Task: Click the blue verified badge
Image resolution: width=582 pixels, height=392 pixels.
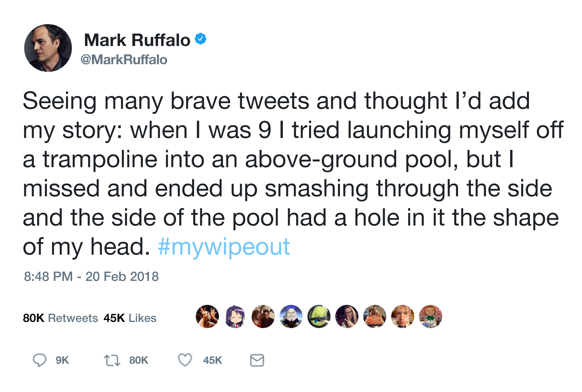Action: 200,39
